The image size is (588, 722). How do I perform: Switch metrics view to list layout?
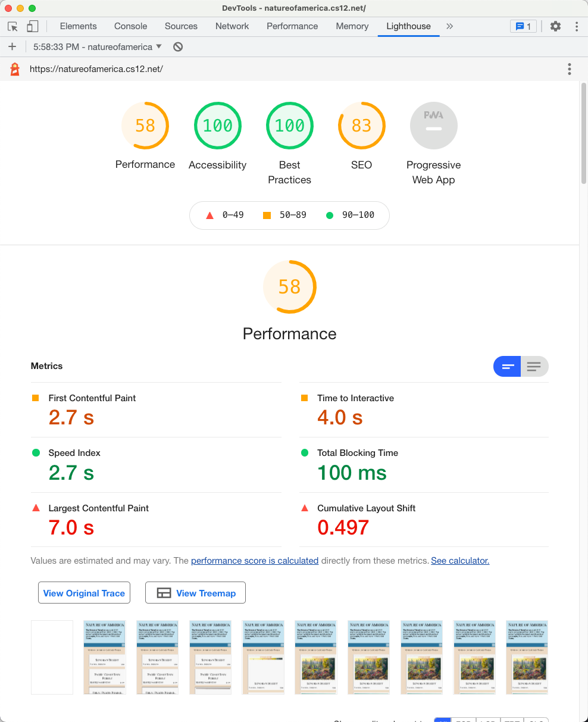click(x=534, y=367)
